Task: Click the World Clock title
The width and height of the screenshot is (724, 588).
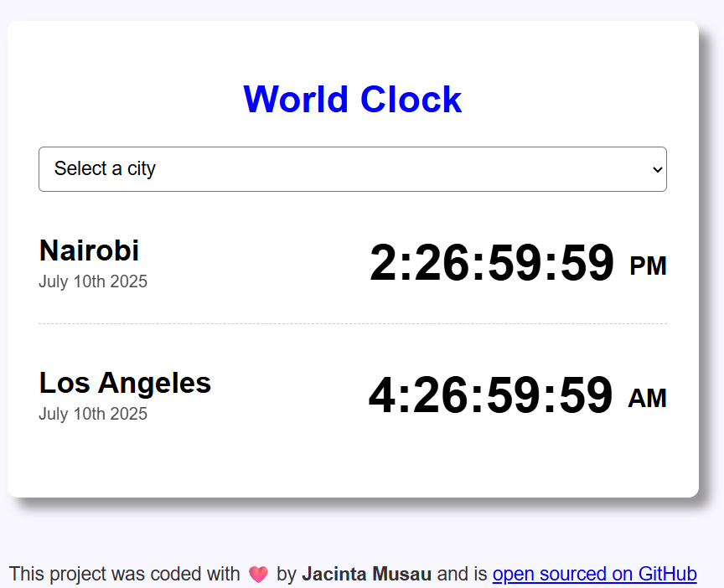Action: 352,99
